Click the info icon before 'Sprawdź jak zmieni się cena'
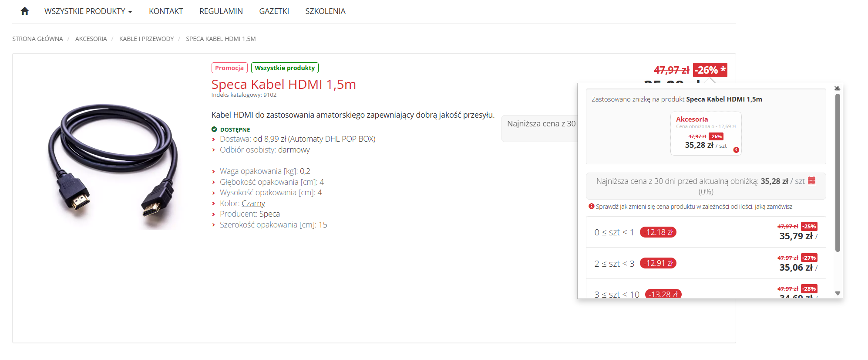The height and width of the screenshot is (360, 868). click(x=592, y=206)
